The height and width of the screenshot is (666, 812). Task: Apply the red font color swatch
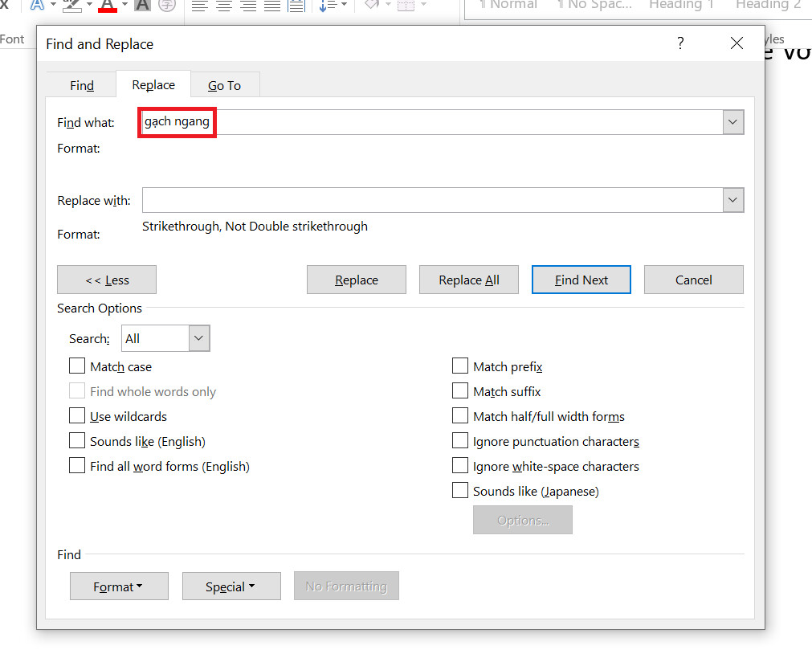coord(108,6)
